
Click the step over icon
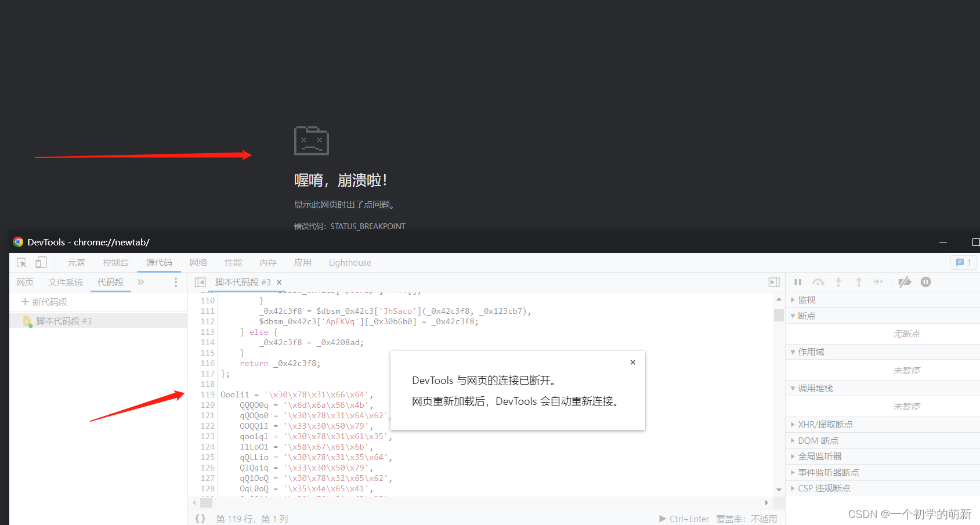pos(818,282)
